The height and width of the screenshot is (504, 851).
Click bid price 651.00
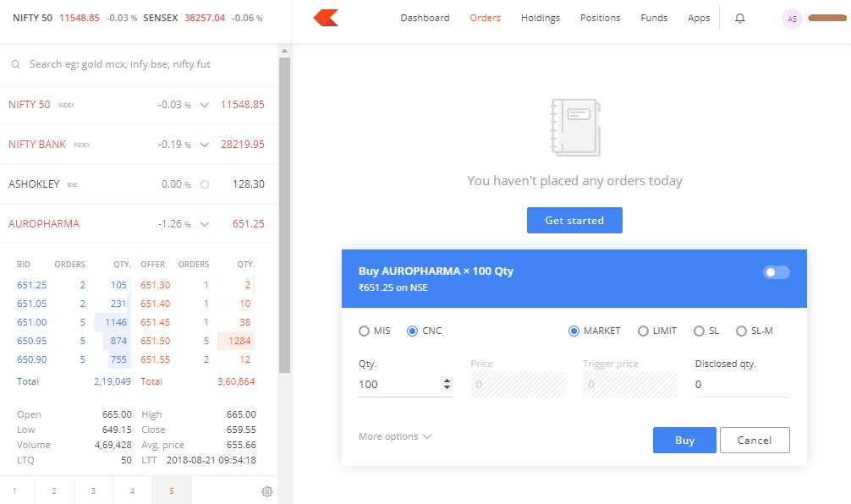coord(32,322)
